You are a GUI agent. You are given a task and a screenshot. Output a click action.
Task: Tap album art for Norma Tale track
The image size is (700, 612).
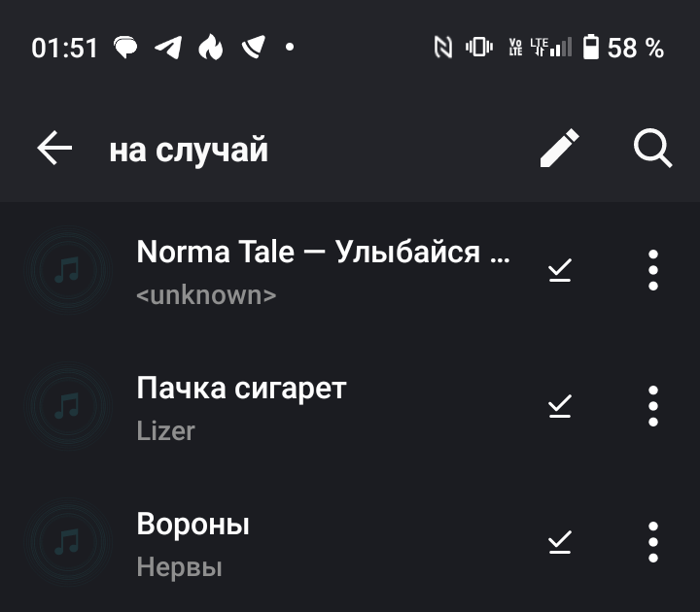coord(68,270)
